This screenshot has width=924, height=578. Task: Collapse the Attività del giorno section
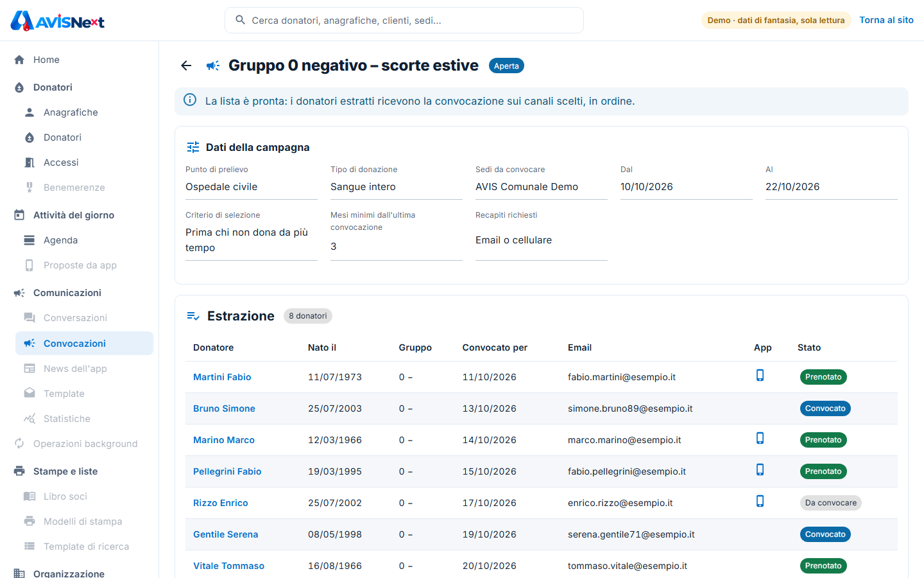click(x=79, y=215)
